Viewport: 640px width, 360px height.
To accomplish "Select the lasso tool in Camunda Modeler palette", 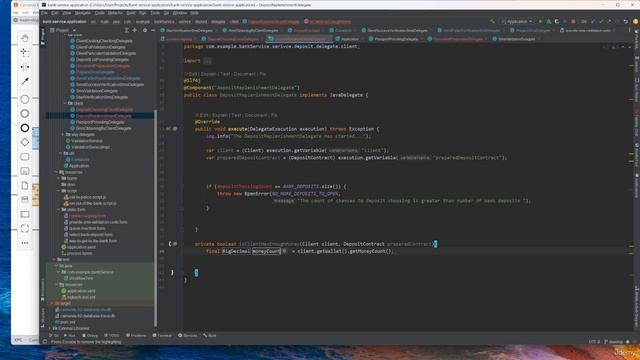I will click(25, 52).
